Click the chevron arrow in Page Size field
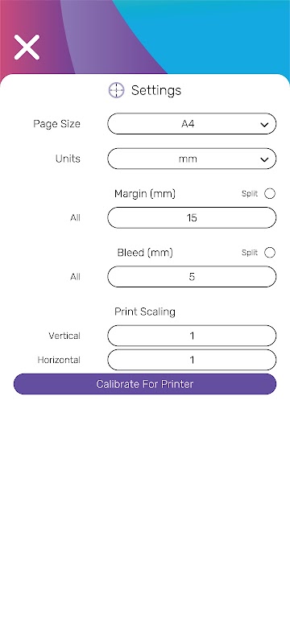Screen dimensions: 290x644 264,125
